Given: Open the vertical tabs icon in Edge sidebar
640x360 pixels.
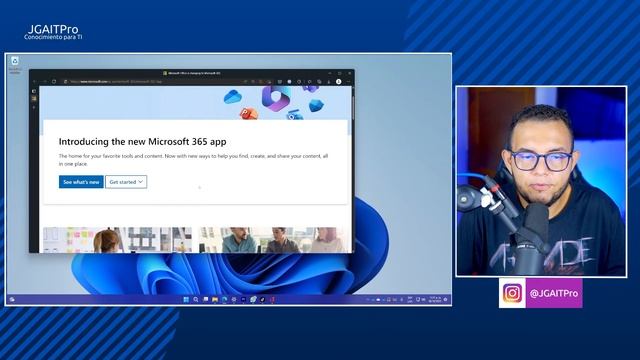Looking at the screenshot, I should pos(34,91).
